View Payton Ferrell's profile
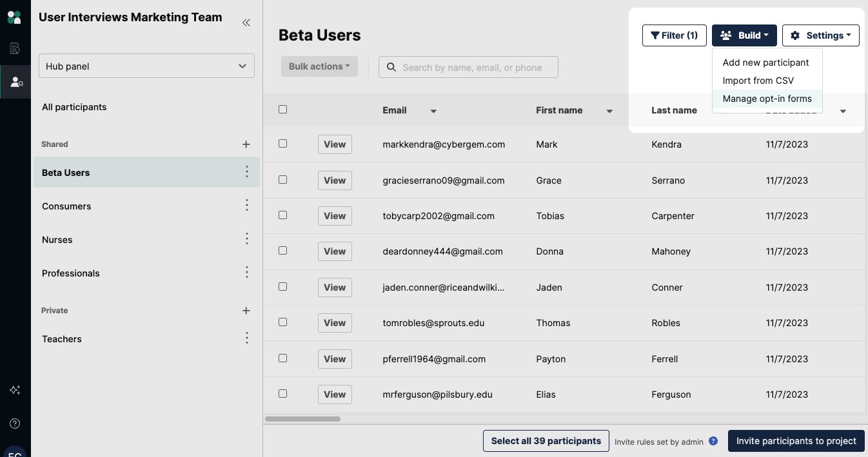This screenshot has height=457, width=868. (x=335, y=359)
